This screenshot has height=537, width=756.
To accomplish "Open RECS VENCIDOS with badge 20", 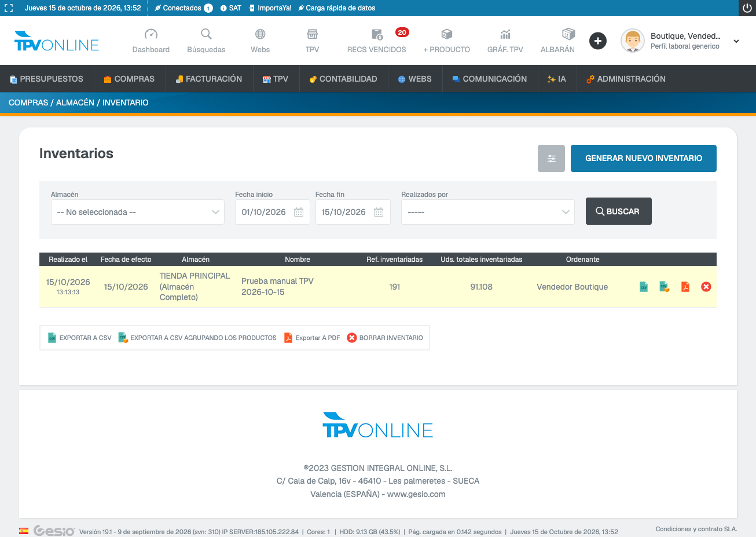I will coord(377,41).
